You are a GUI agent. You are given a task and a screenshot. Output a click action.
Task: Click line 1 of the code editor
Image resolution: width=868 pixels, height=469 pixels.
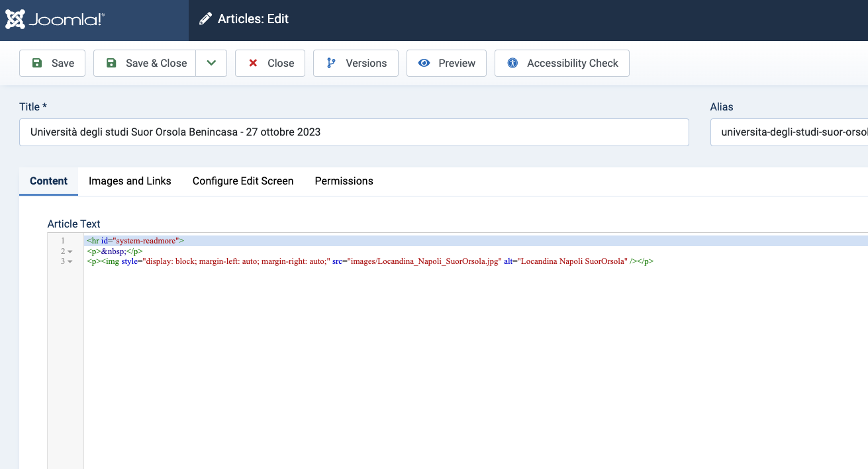(x=397, y=241)
